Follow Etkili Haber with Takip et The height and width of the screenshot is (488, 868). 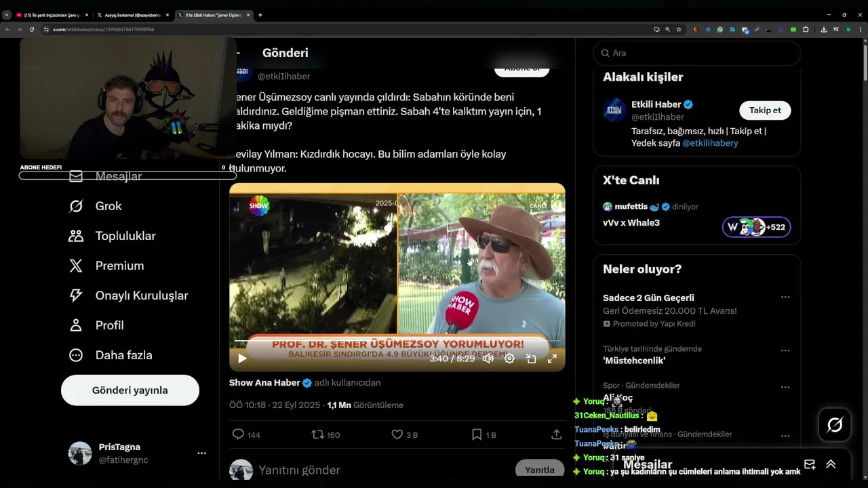tap(765, 110)
